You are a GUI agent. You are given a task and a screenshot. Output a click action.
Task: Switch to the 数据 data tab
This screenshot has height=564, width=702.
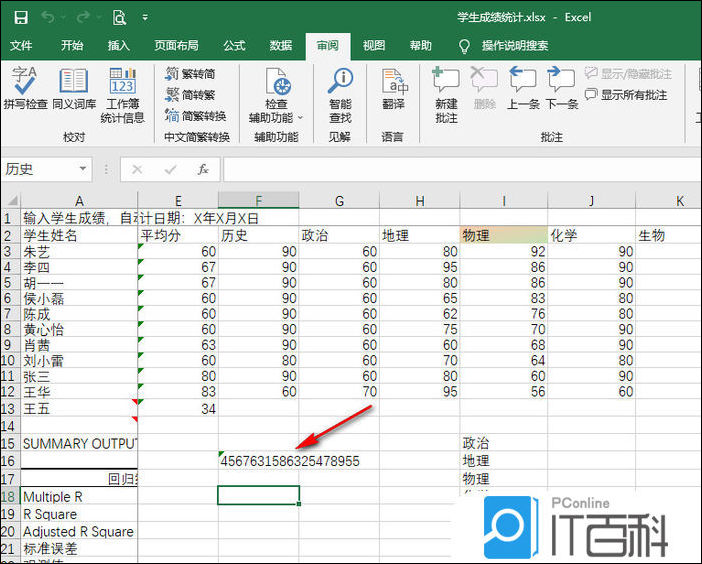tap(281, 46)
